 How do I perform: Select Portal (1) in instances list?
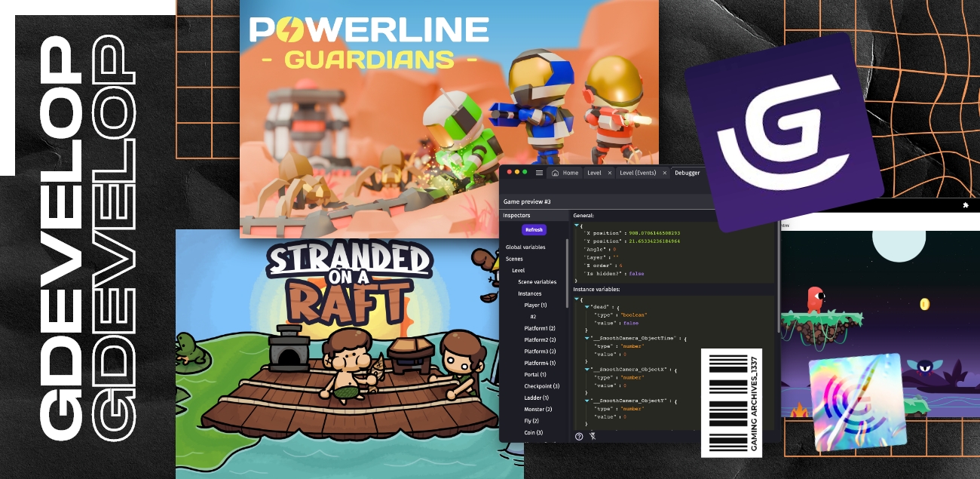[534, 375]
